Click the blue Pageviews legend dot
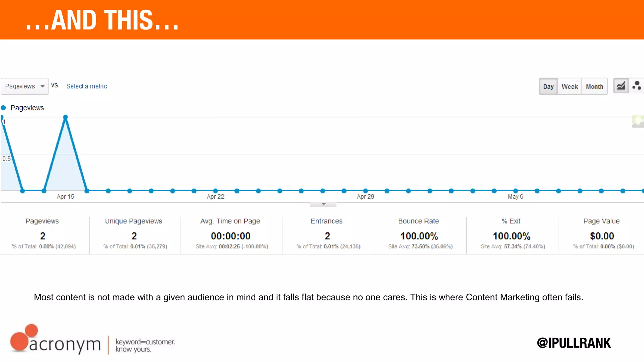 (3, 108)
